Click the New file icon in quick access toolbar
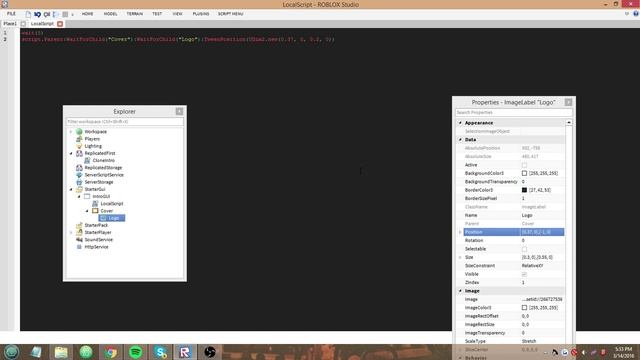 point(28,14)
